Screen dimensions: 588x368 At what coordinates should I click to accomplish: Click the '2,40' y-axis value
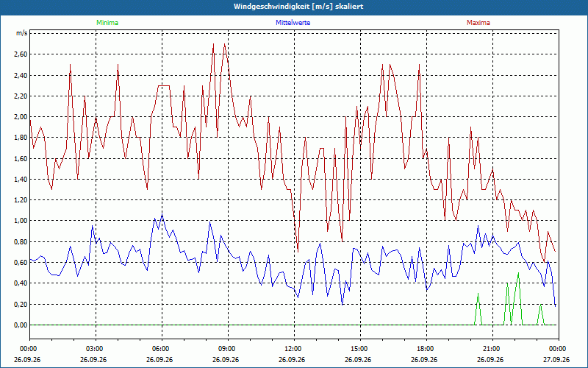tap(21, 76)
